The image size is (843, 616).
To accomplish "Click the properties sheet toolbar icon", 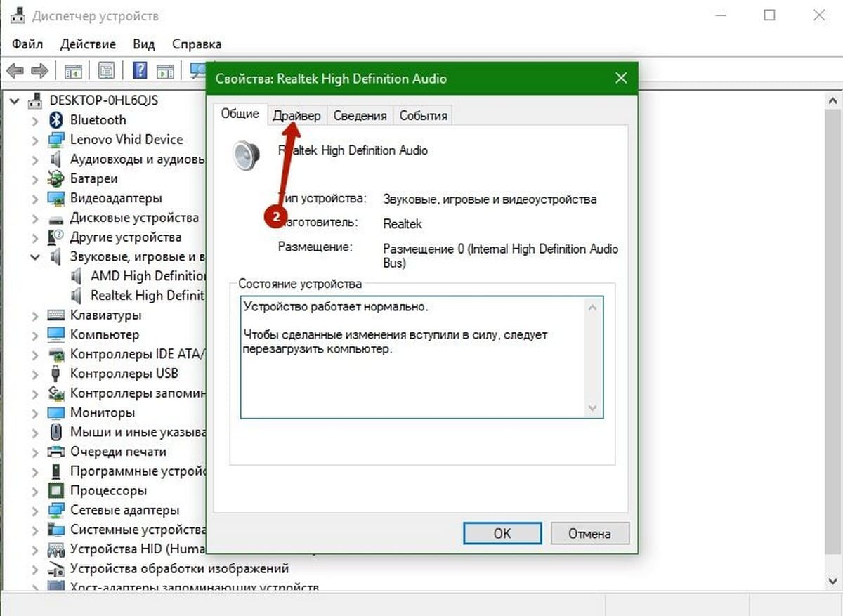I will point(106,70).
